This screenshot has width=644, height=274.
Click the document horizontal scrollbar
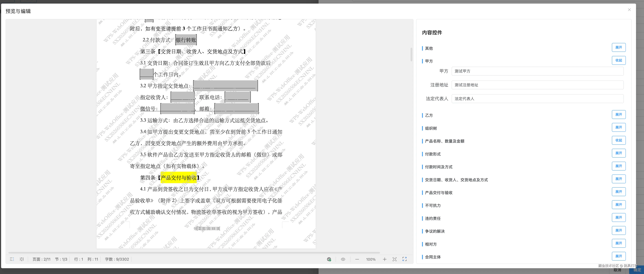pyautogui.click(x=194, y=253)
